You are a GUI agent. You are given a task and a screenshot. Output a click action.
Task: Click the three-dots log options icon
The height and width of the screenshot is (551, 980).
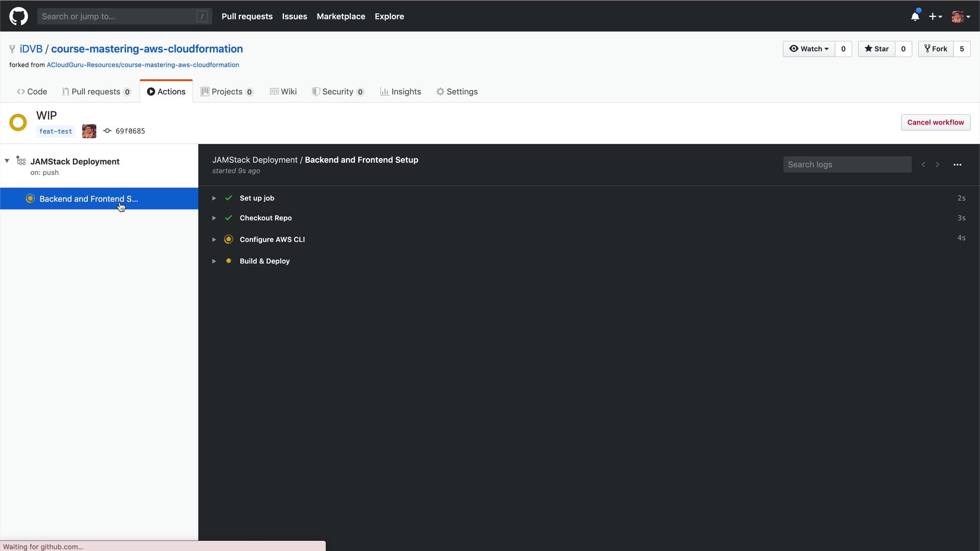957,165
